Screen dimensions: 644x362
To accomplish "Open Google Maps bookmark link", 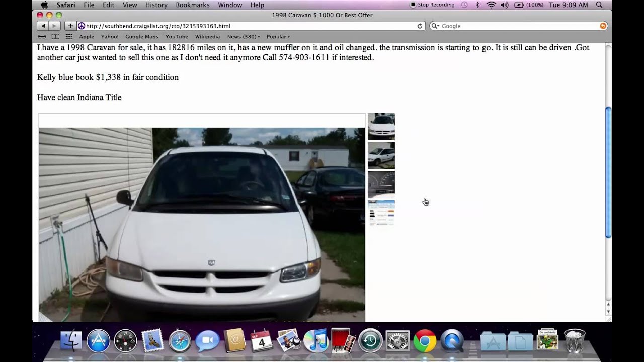I will tap(142, 37).
